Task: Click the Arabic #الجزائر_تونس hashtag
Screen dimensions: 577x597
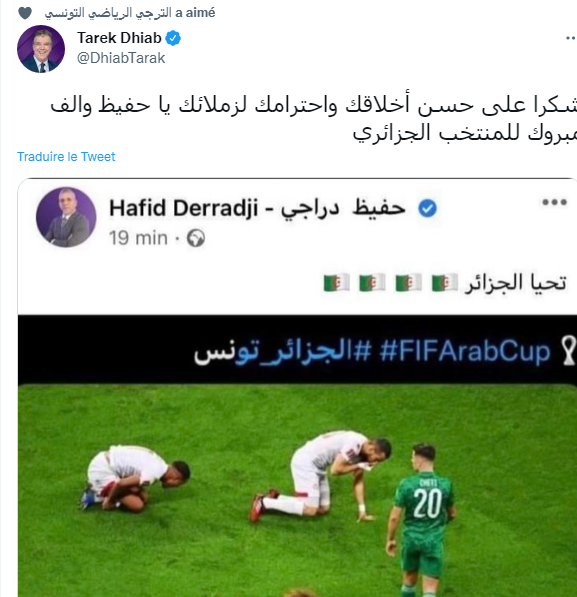Action: point(283,351)
